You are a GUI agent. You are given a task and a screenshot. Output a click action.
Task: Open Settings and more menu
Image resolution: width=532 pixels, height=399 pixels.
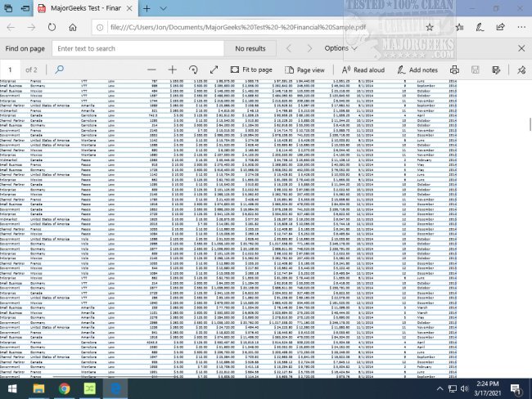521,27
